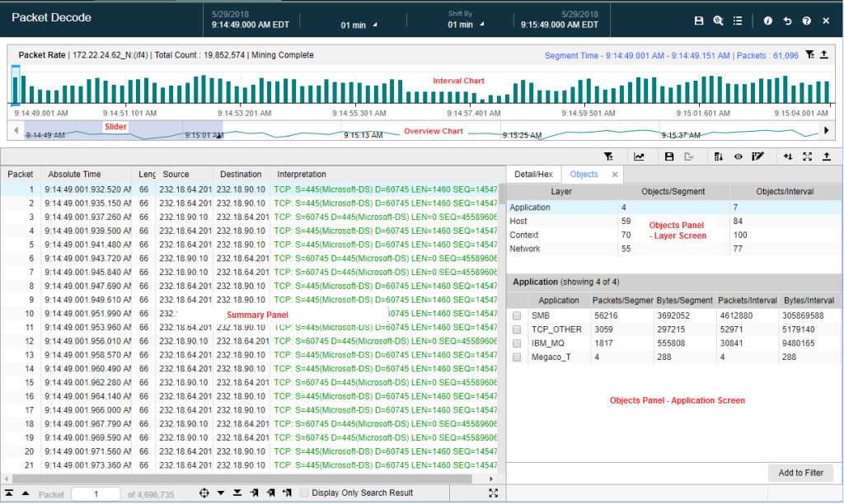Sort by the Packets/Interval column header

747,300
